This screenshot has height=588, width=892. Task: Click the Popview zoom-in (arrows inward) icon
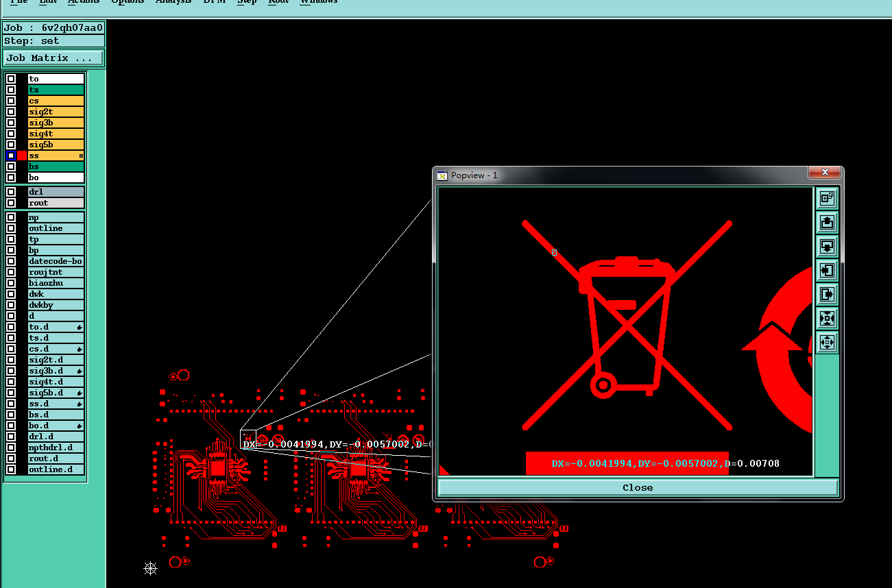click(x=827, y=318)
